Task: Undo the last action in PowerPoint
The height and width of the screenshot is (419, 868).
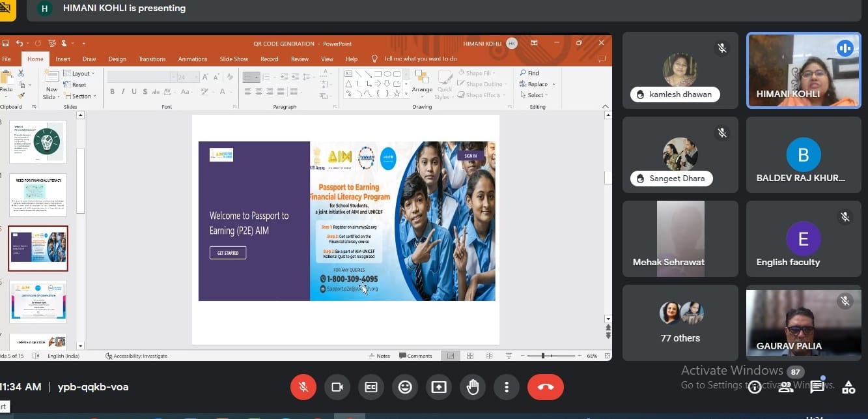Action: [x=20, y=44]
